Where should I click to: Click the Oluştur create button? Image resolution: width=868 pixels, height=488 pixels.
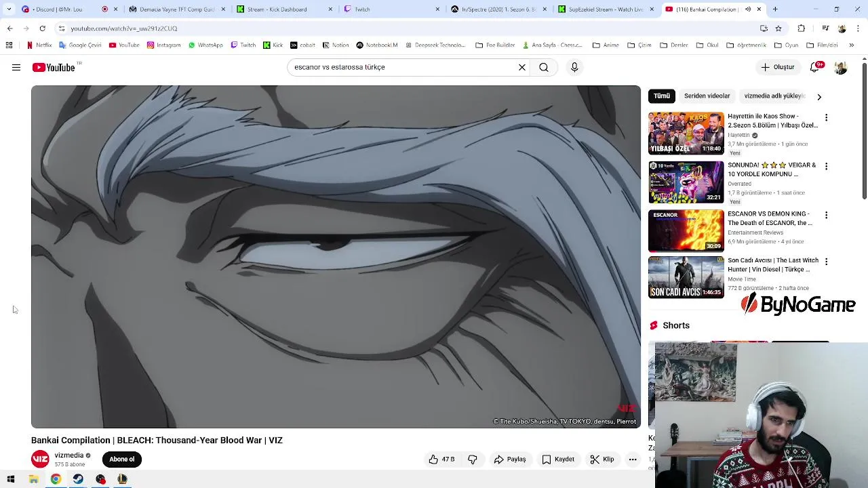pyautogui.click(x=777, y=67)
